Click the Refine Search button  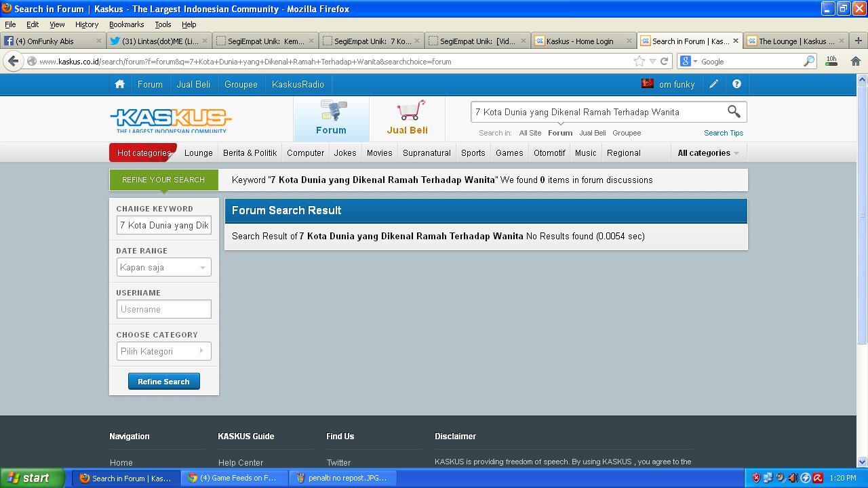pyautogui.click(x=163, y=382)
